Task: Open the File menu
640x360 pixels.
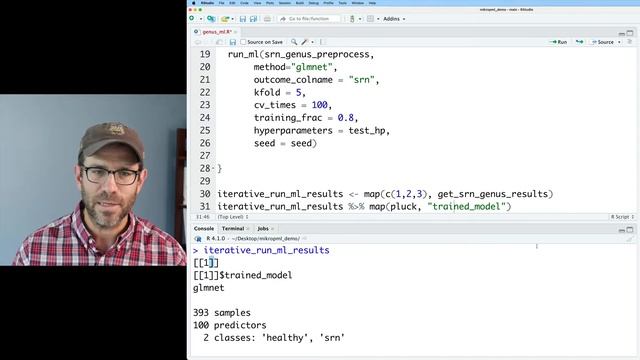Action: click(x=221, y=3)
